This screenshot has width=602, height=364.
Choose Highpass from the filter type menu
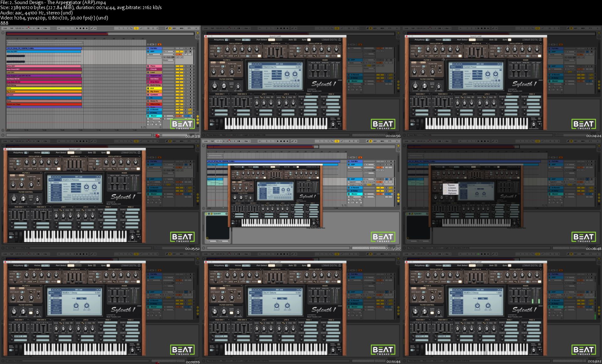coord(452,193)
